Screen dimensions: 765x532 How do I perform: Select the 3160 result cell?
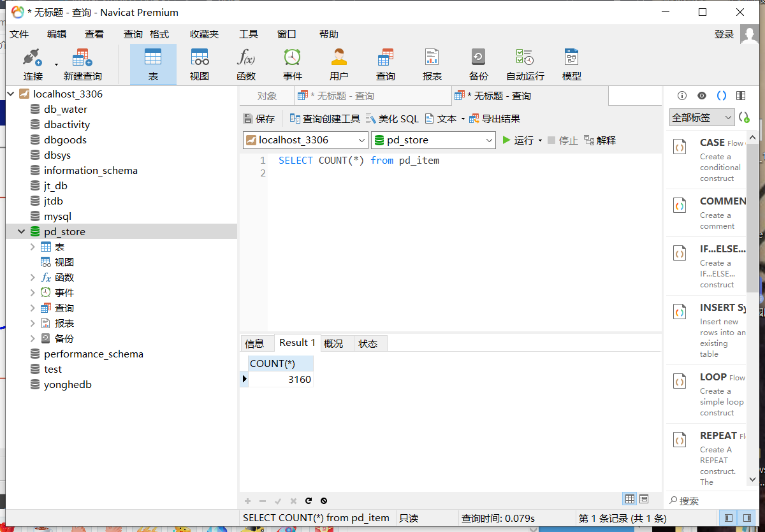pyautogui.click(x=280, y=379)
